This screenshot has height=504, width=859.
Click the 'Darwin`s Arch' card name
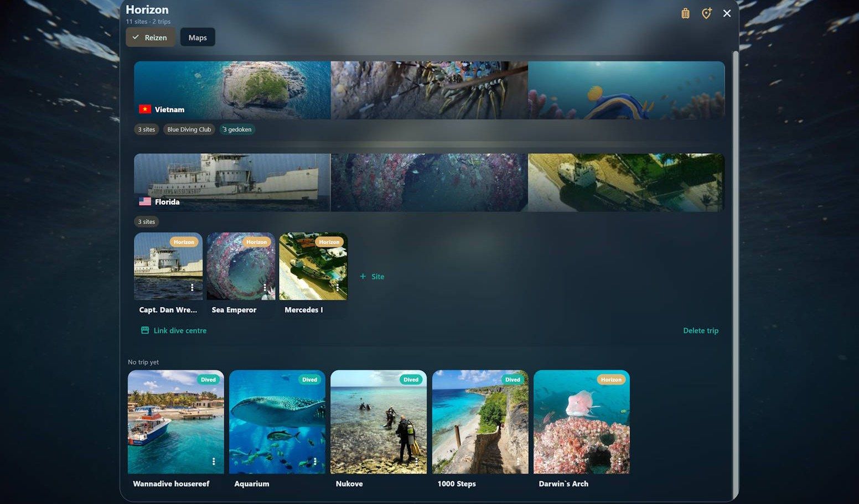(563, 484)
